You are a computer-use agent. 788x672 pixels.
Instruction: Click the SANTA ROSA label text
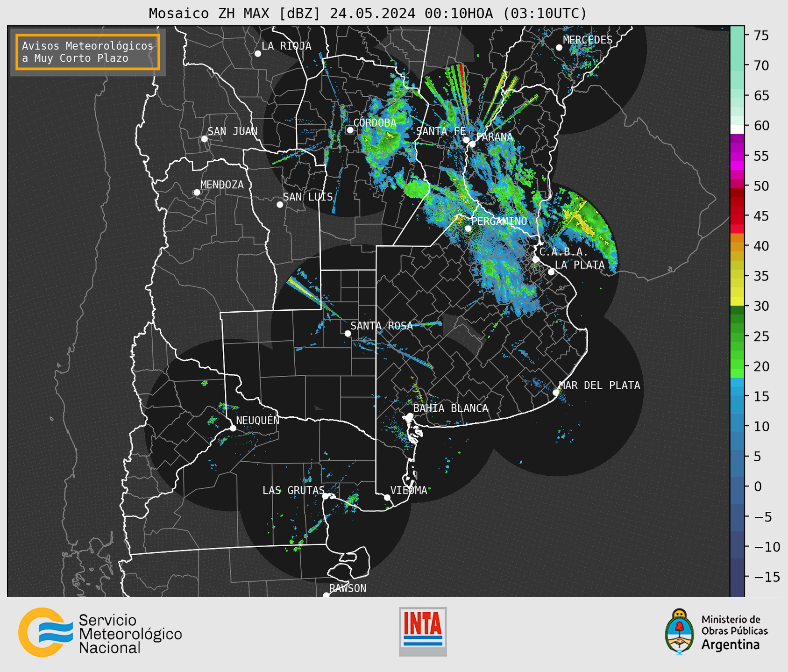click(x=382, y=326)
